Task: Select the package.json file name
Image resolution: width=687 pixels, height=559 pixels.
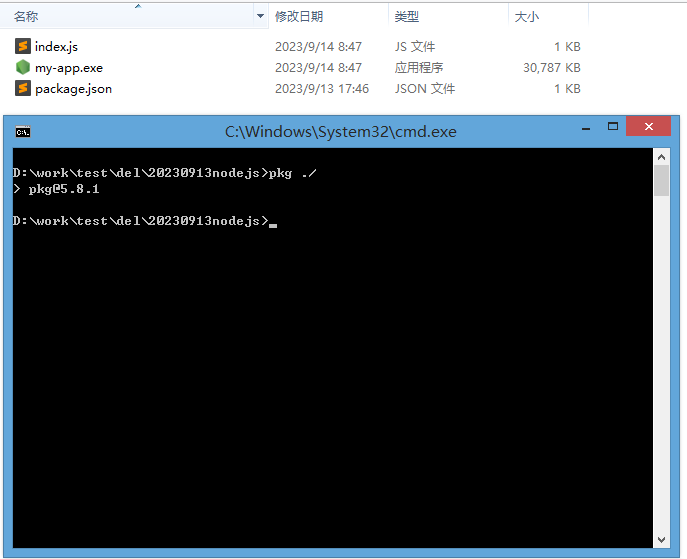Action: 74,89
